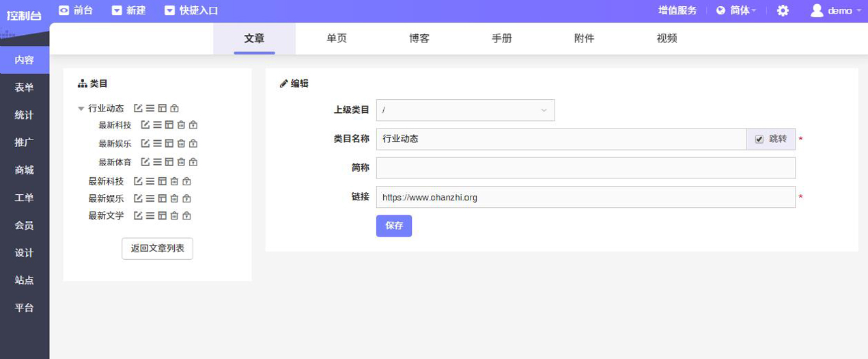Screen dimensions: 868x359
Task: Click the lock icon beside 最新文学
Action: click(x=186, y=215)
